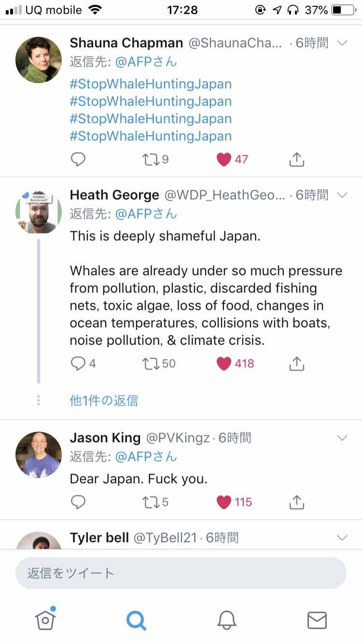Switch to the Search tab
362x644 pixels.
click(136, 620)
